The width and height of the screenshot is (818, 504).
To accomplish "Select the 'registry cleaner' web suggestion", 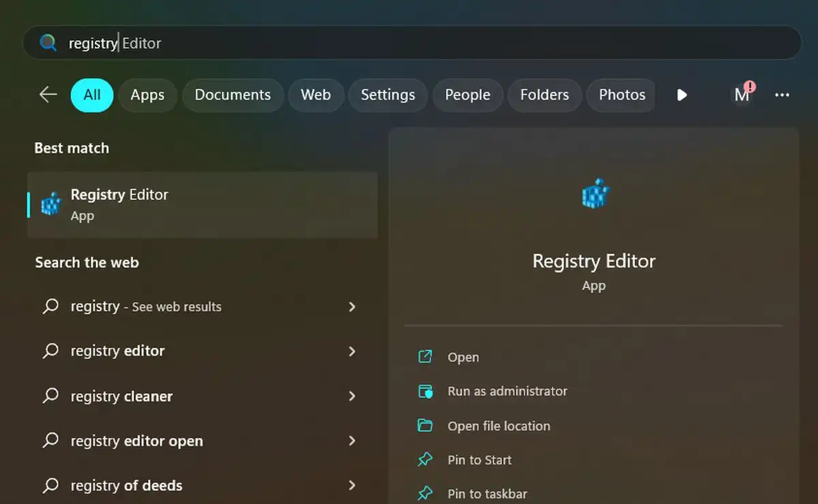I will [201, 396].
